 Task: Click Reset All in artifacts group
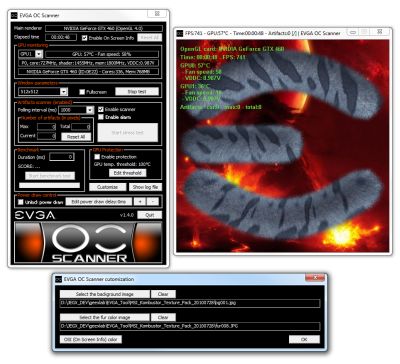tap(76, 137)
